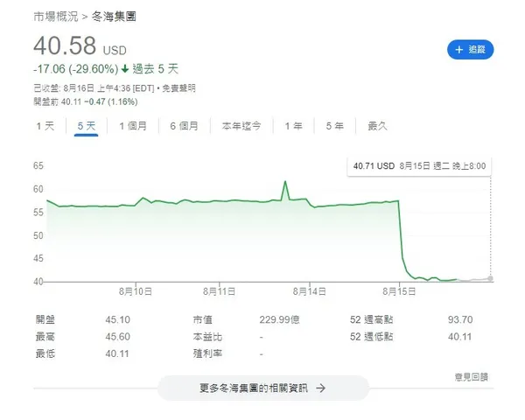This screenshot has width=525, height=420.
Task: Click the 8月11日 axis label
Action: tap(220, 291)
